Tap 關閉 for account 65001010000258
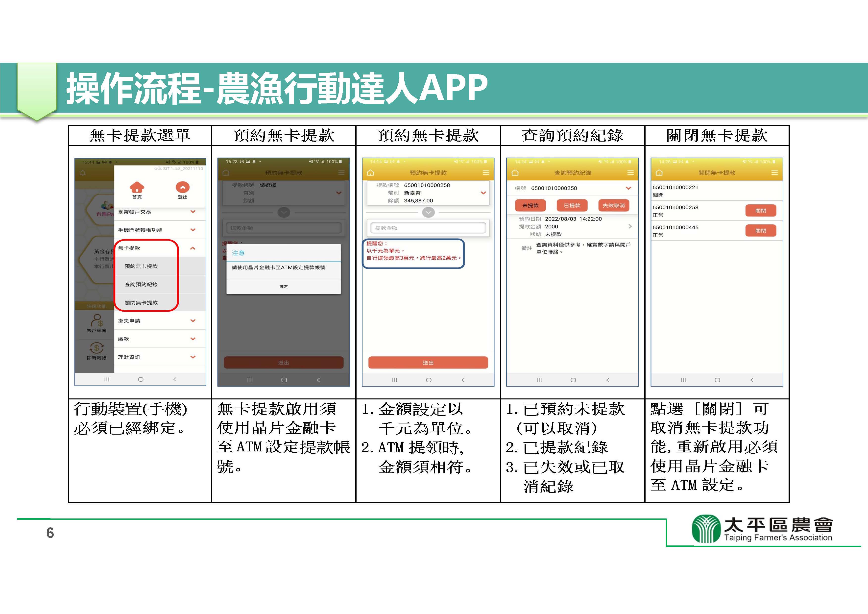Viewport: 868px width, 614px height. point(761,211)
